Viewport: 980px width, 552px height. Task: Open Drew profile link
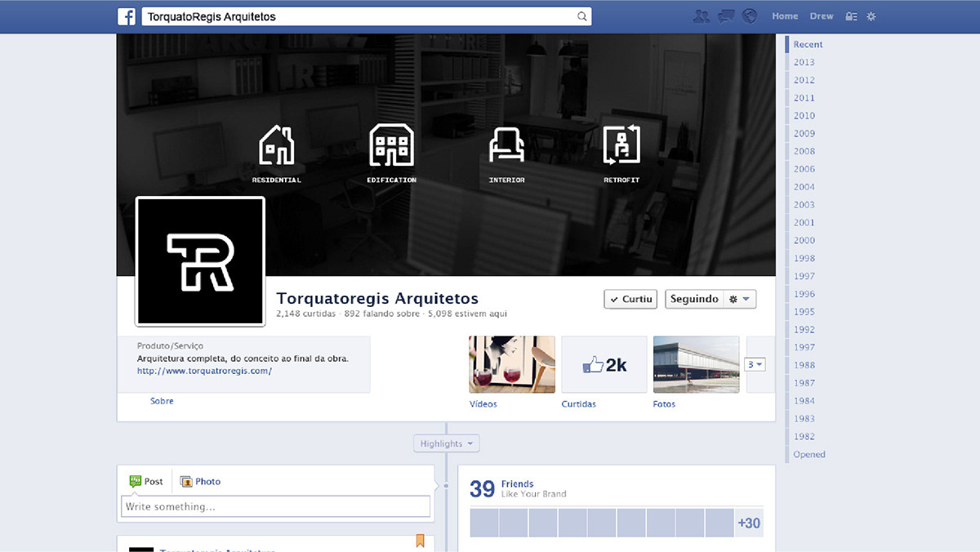pyautogui.click(x=822, y=16)
